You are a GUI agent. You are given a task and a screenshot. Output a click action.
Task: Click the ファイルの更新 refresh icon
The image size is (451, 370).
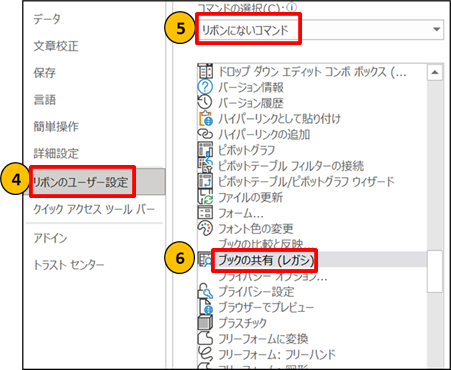click(x=205, y=197)
